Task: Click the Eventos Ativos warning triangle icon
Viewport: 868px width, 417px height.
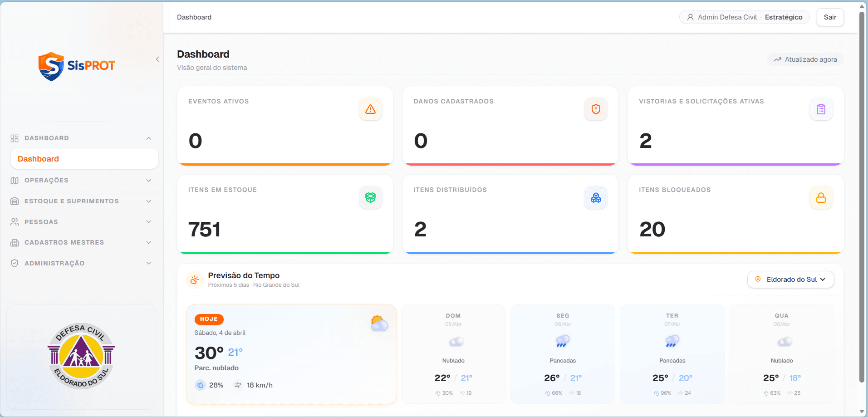Action: [x=371, y=109]
